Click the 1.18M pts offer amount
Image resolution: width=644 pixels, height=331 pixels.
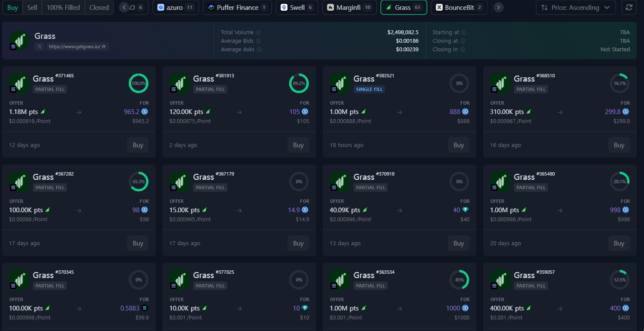23,112
